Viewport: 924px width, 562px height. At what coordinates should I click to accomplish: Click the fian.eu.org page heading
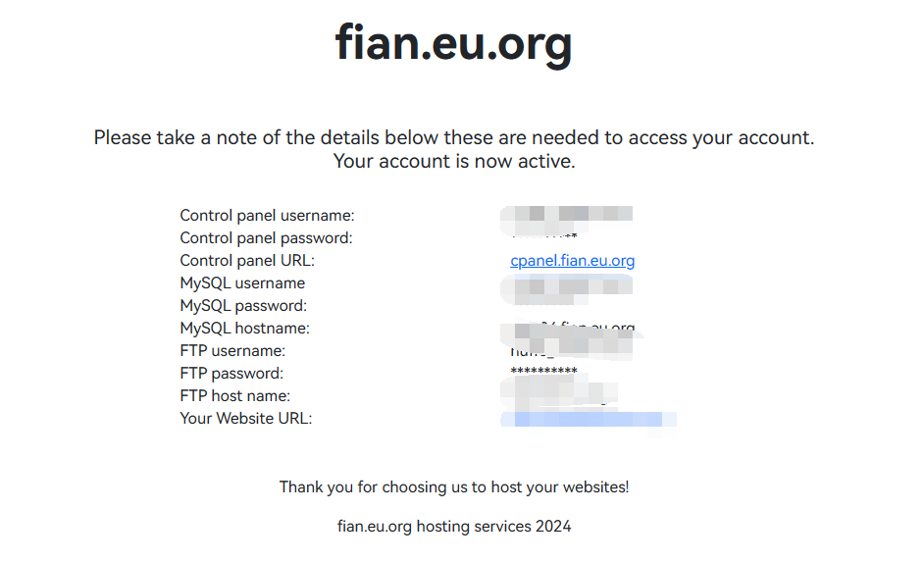453,42
